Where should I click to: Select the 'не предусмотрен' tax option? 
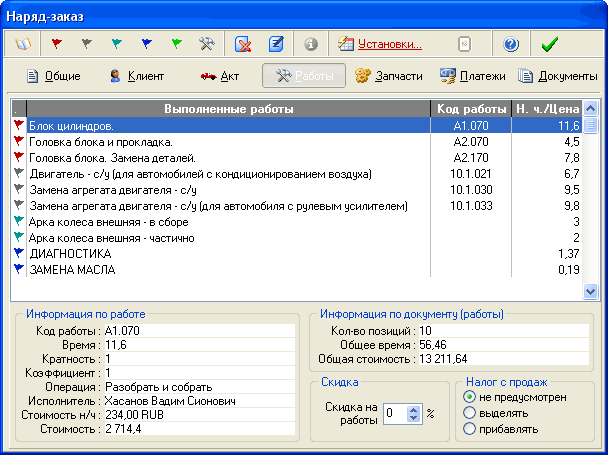coord(469,397)
